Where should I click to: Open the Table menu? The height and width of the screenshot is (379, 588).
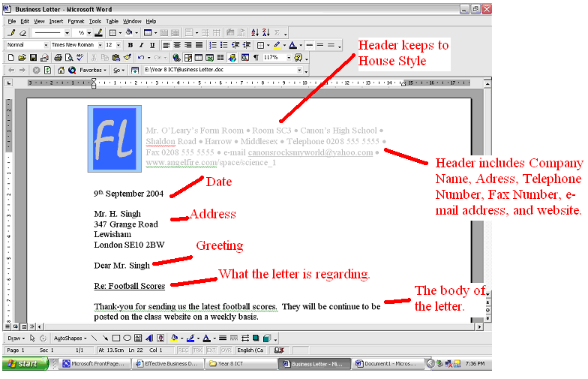coord(112,21)
